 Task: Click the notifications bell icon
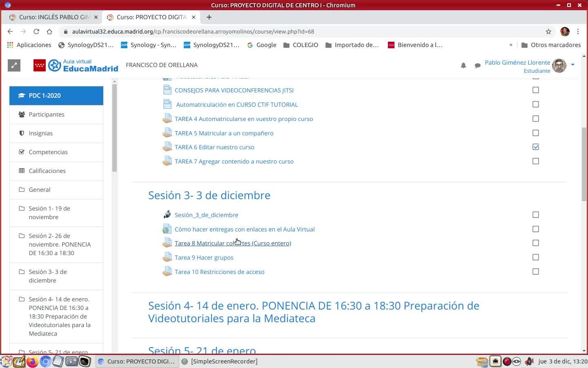coord(463,65)
